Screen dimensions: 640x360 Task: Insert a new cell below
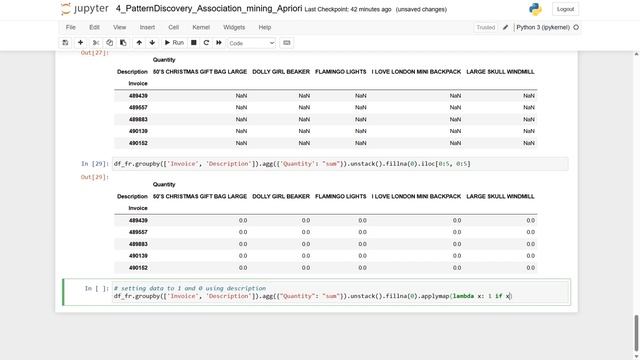coord(80,43)
